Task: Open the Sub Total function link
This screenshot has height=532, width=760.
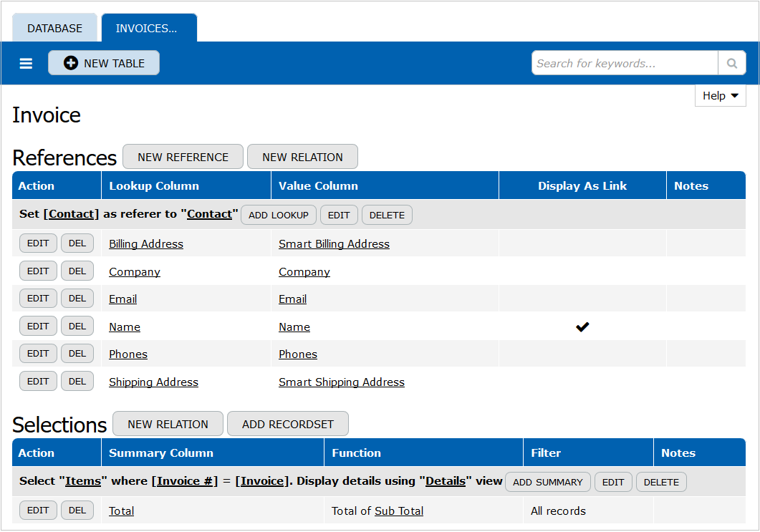Action: [x=399, y=511]
